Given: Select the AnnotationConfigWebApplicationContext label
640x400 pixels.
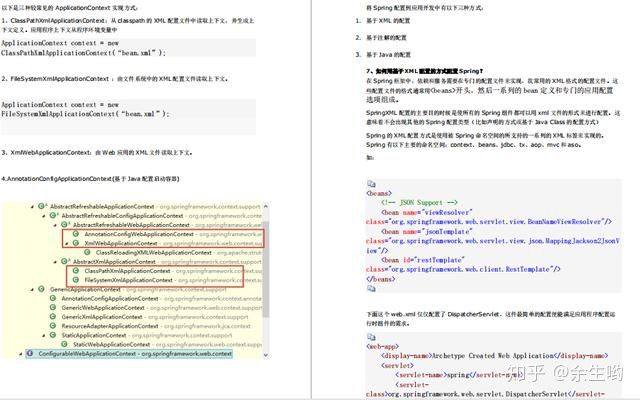Looking at the screenshot, I should click(x=139, y=234).
